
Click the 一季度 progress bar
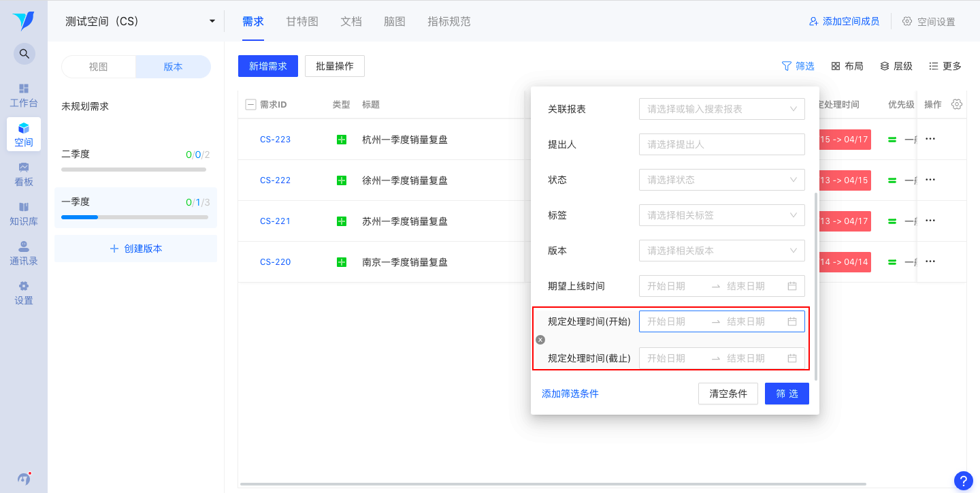(135, 217)
